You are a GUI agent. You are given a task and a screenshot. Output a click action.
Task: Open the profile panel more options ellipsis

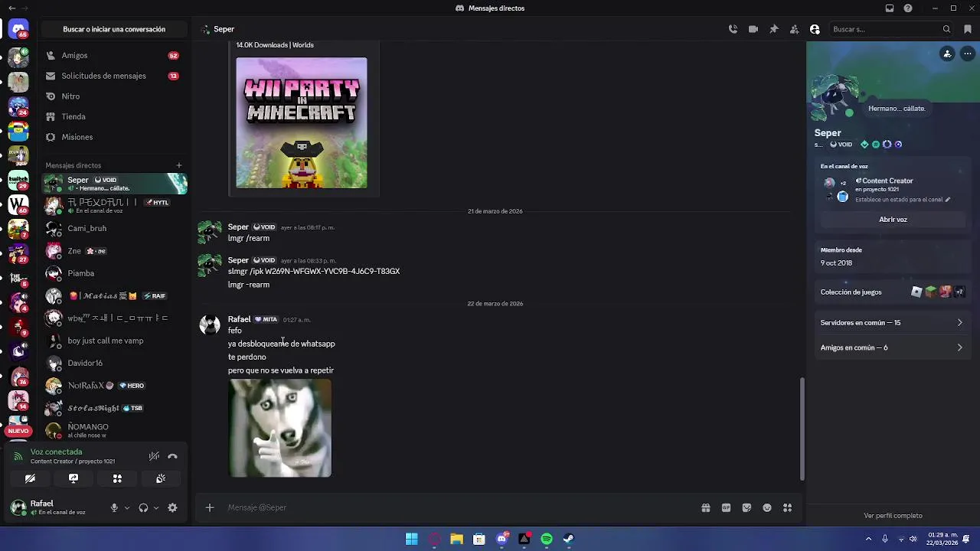(968, 54)
